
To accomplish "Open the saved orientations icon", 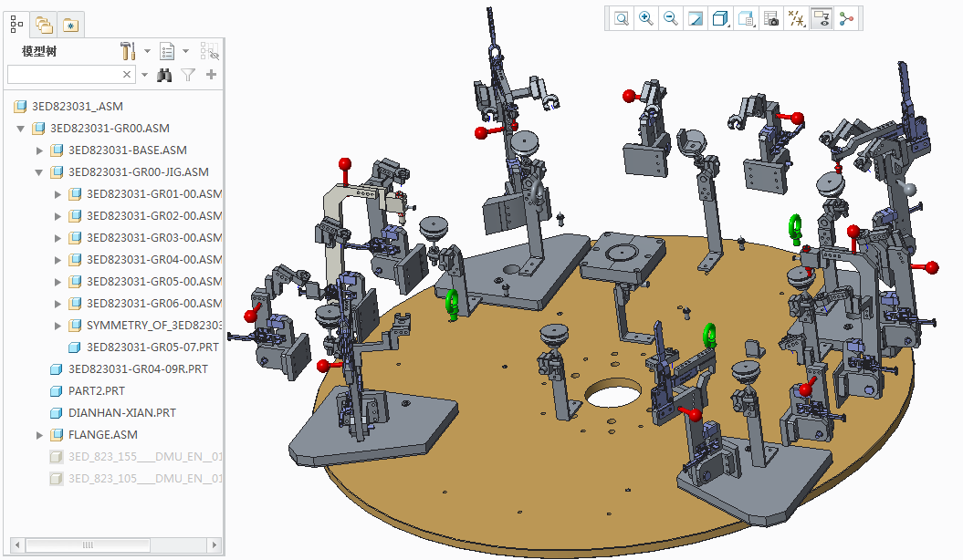I will (746, 18).
